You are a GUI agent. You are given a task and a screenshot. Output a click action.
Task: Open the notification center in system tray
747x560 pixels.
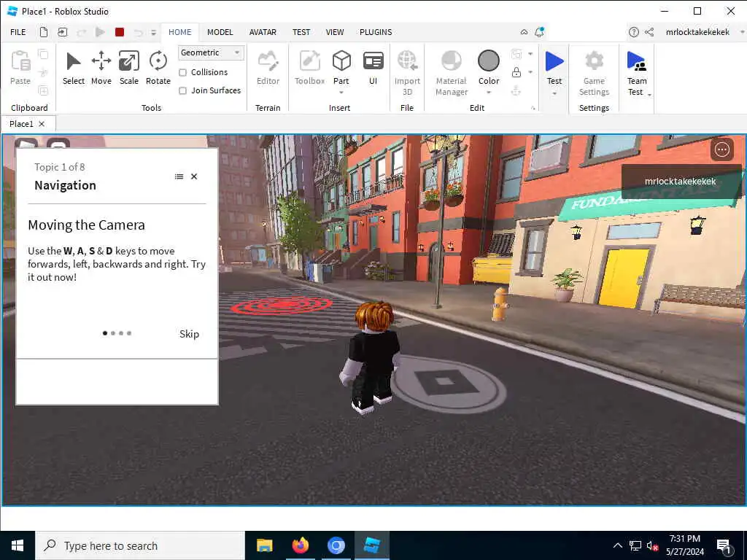724,546
